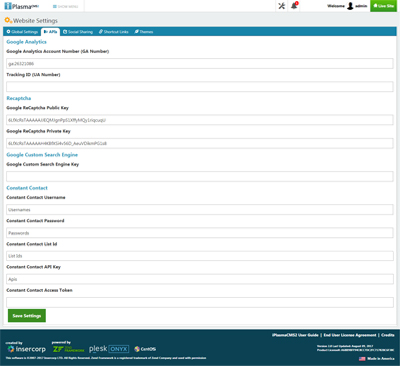Click the CentOS logo
Viewport: 400px width, 366px height.
coord(145,349)
